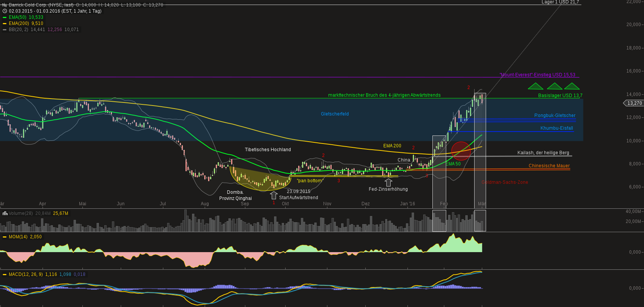Image resolution: width=644 pixels, height=307 pixels.
Task: Click the Kailash, der heilige Berg label
Action: tap(543, 153)
